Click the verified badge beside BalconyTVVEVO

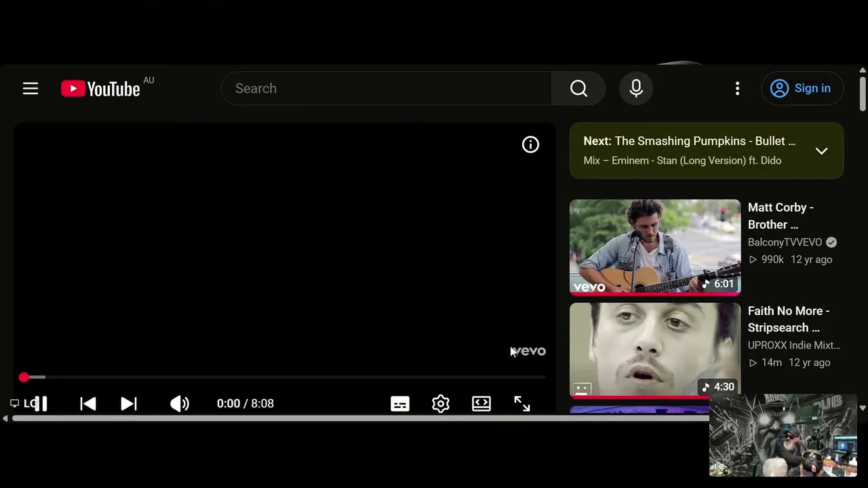coord(831,242)
